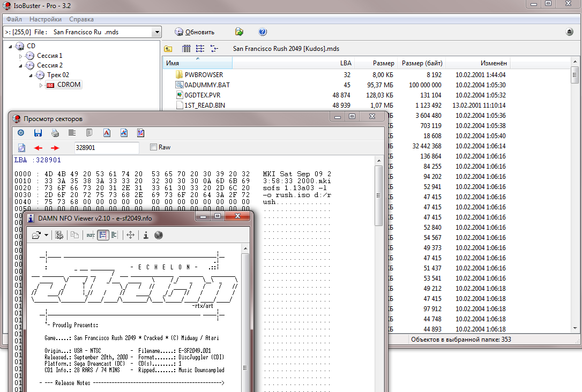Click the blue help question mark icon
This screenshot has height=392, width=582.
point(263,32)
